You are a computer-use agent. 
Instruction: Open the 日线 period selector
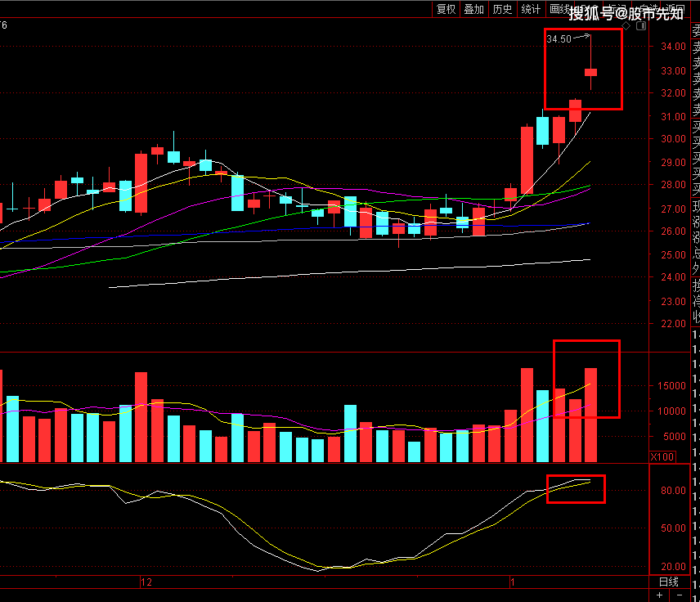tap(668, 582)
